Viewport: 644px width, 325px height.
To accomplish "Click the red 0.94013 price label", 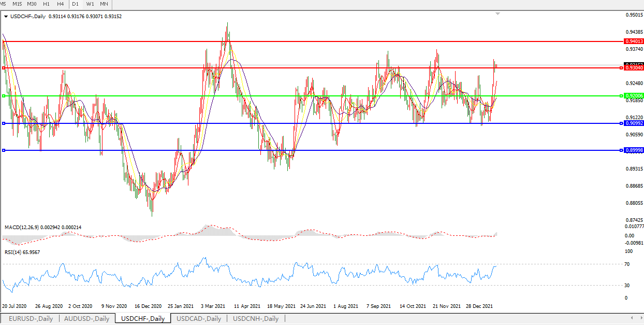I will click(634, 41).
